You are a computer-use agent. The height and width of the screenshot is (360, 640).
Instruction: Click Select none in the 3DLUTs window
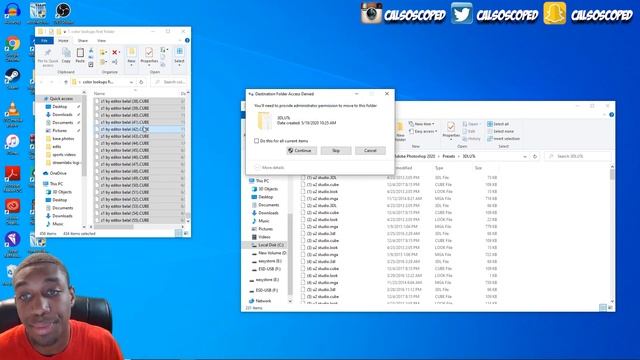pos(500,131)
